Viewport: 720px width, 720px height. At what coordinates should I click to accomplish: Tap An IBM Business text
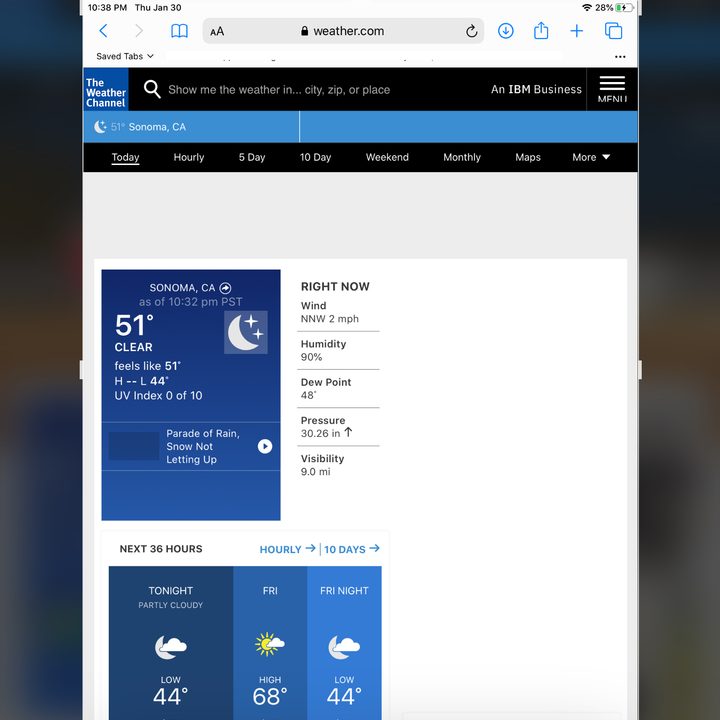pyautogui.click(x=536, y=89)
